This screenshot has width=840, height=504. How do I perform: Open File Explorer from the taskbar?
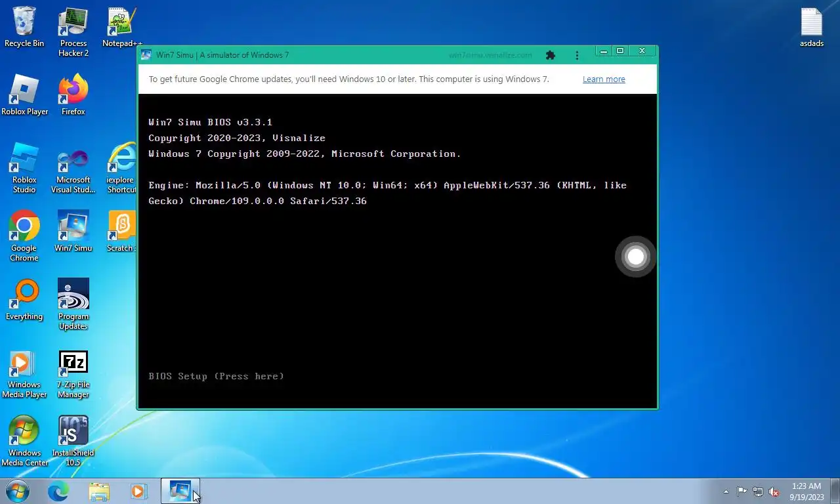click(99, 491)
